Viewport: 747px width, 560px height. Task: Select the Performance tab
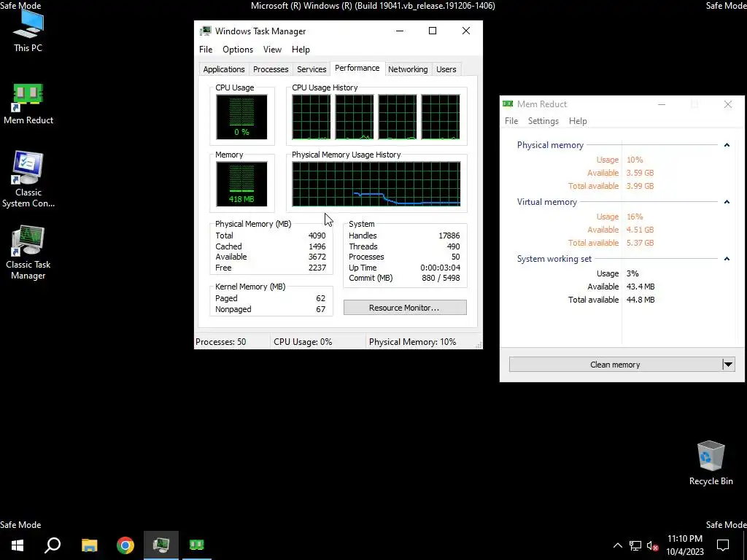(x=357, y=68)
